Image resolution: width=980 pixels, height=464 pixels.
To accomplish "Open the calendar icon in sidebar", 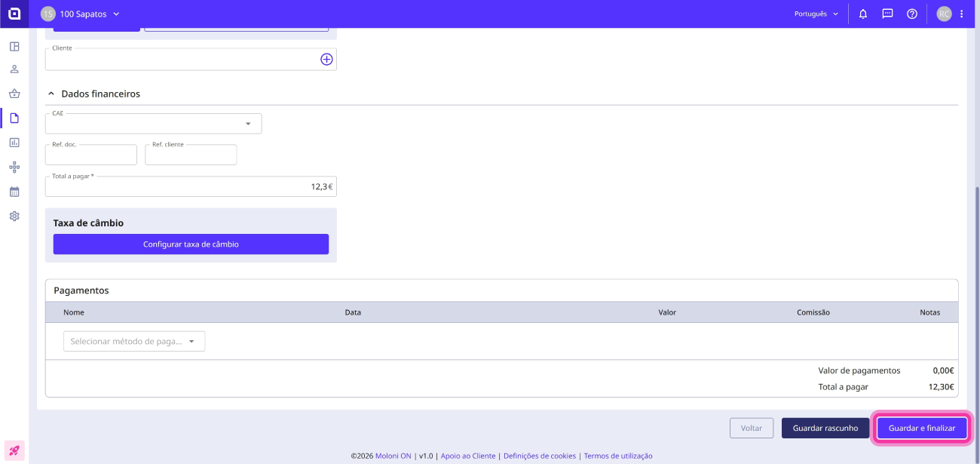I will click(x=14, y=192).
